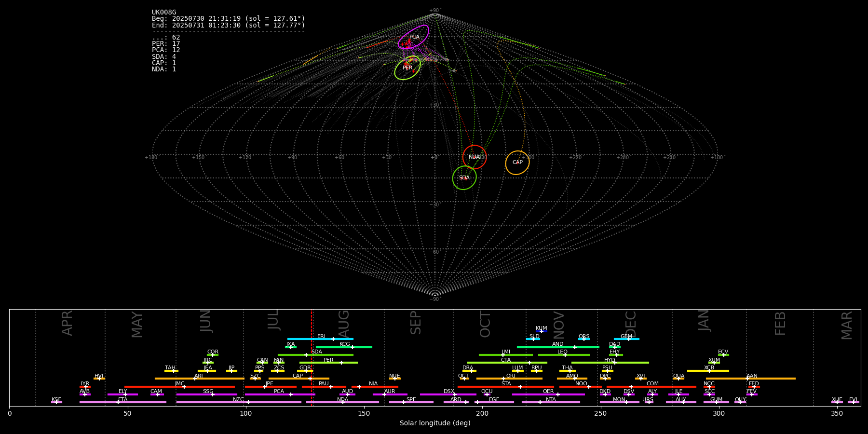Click the DSX shower bar in timeline
Screen dimensions: 868x434
[448, 394]
